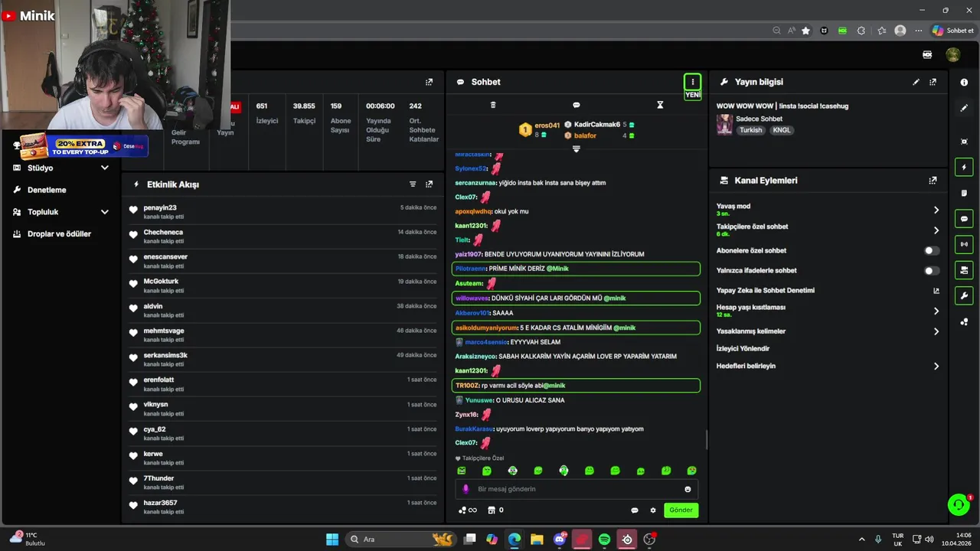Select the last green emote in the row
Viewport: 980px width, 551px height.
click(x=692, y=471)
